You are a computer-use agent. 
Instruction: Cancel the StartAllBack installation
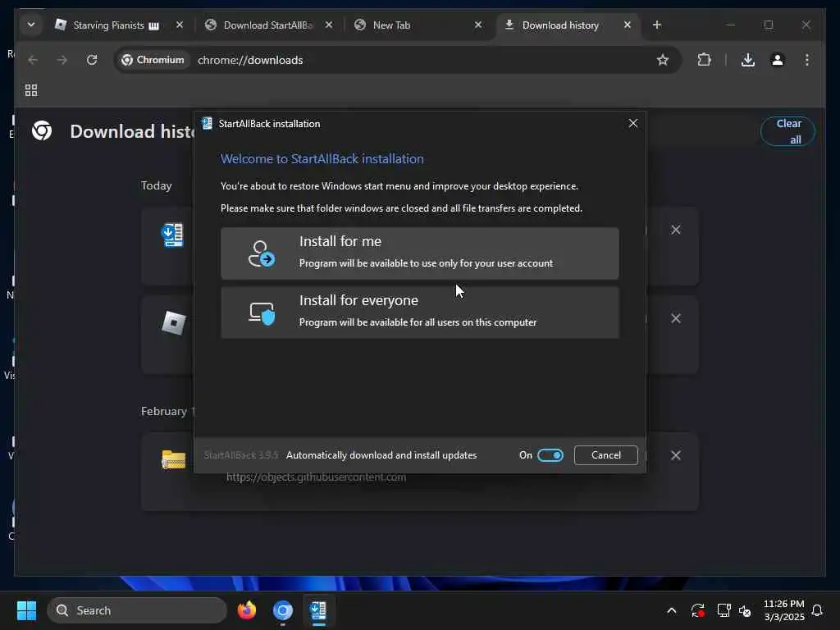606,454
